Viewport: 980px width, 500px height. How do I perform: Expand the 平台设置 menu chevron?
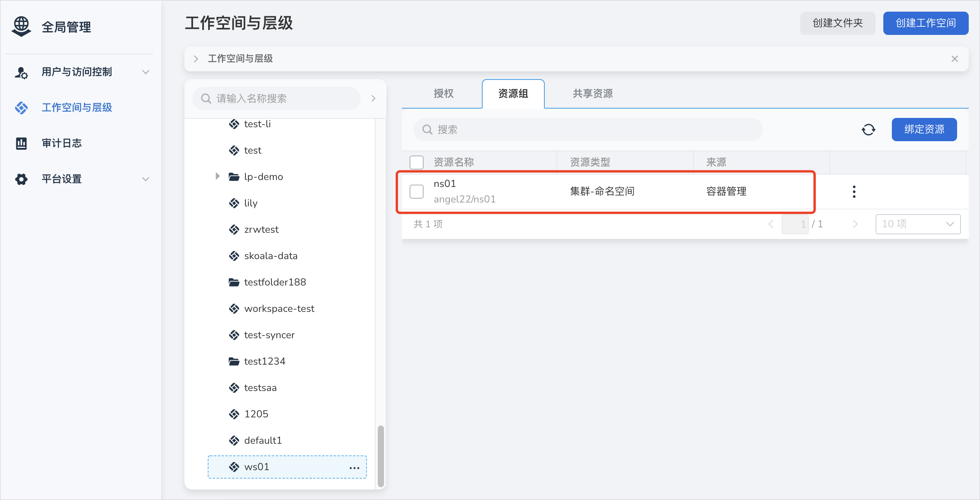click(x=146, y=179)
